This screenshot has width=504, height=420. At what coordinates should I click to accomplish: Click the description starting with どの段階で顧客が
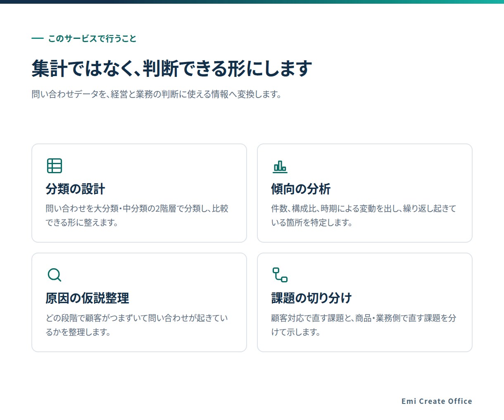pos(137,325)
